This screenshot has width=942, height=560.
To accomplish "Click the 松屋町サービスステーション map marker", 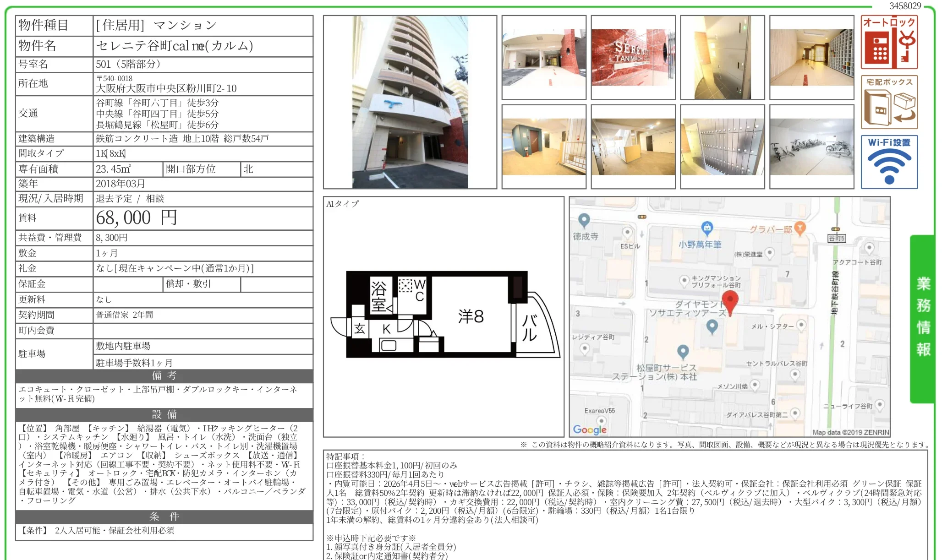I will [683, 352].
